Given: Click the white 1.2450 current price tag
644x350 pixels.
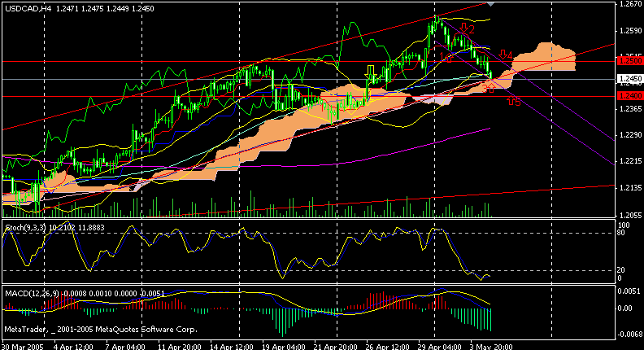Looking at the screenshot, I should 627,79.
